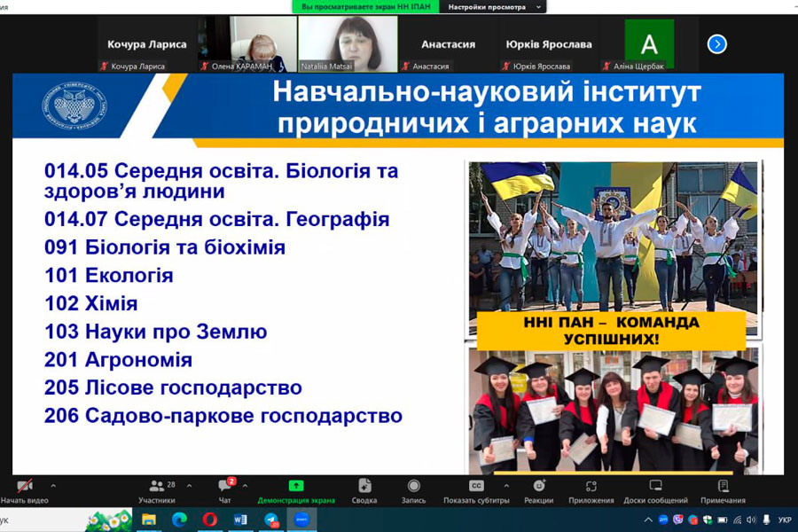Open the Notes tool
The image size is (798, 532).
point(723,487)
